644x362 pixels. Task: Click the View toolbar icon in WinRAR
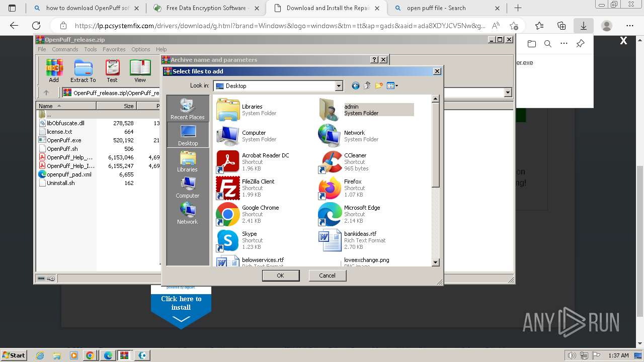pyautogui.click(x=140, y=71)
